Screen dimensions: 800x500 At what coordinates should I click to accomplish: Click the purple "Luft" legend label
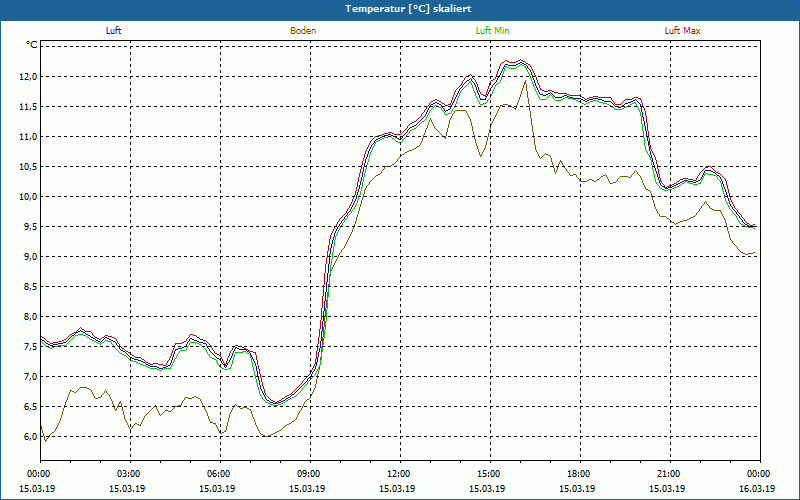point(114,31)
